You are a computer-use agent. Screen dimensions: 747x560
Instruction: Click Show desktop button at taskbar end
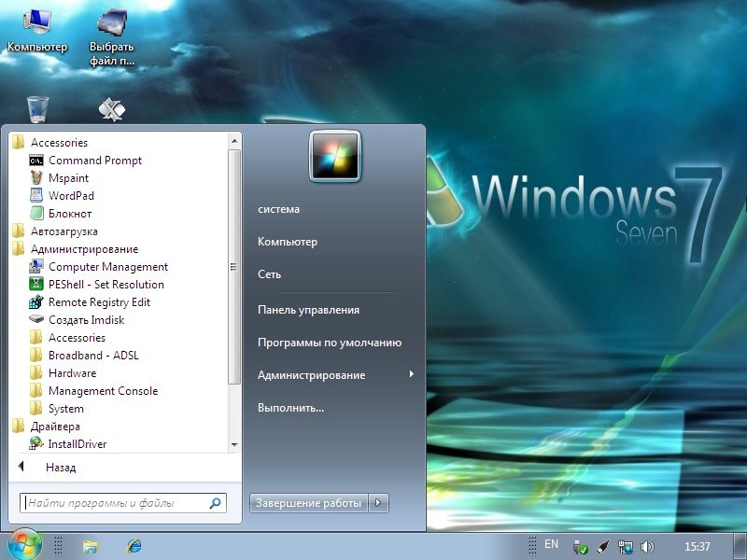click(740, 546)
